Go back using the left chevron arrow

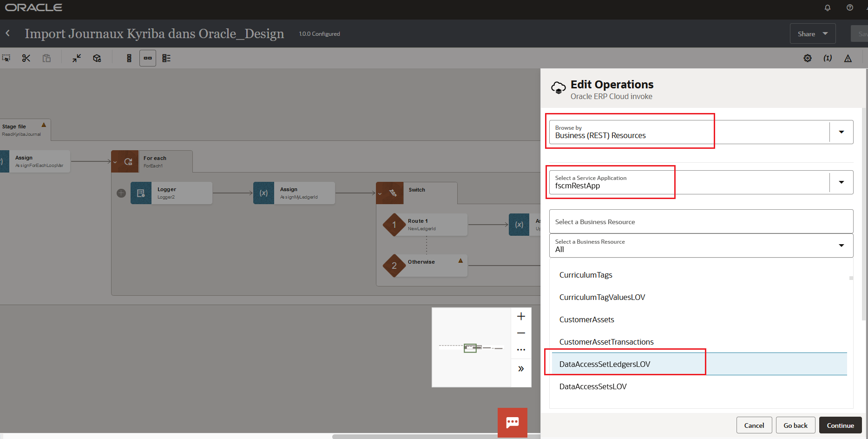tap(7, 33)
